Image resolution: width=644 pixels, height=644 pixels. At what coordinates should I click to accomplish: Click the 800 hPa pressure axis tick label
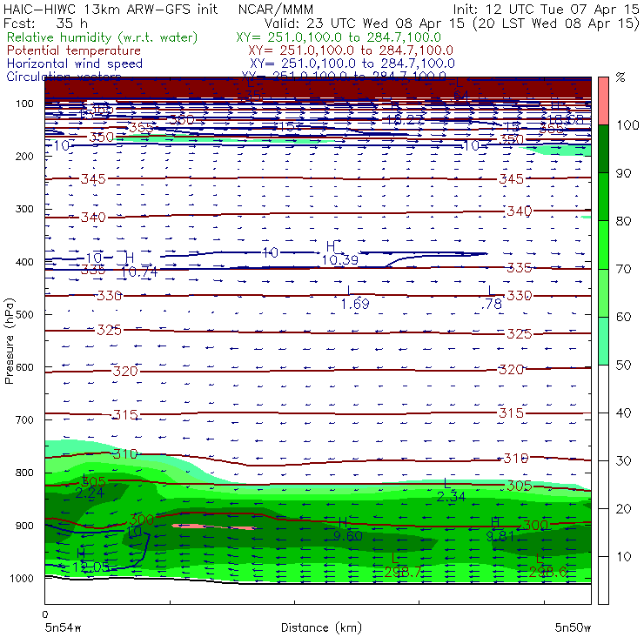[x=24, y=473]
